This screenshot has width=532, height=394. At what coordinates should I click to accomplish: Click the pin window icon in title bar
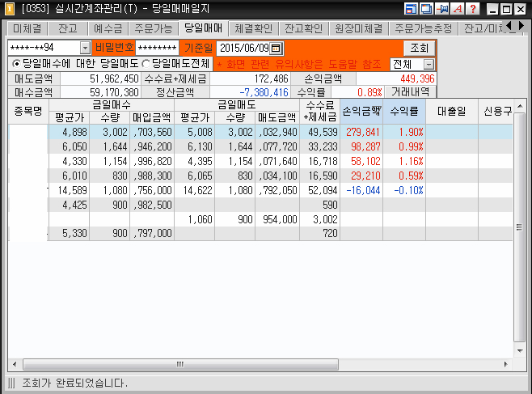tap(442, 9)
